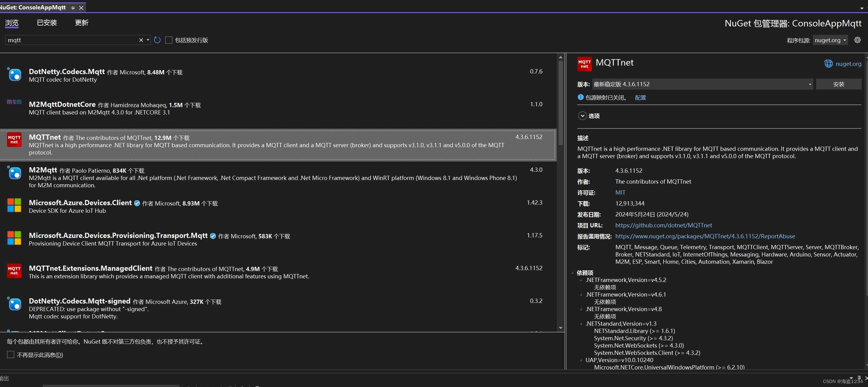Toggle include prerelease checkbox
Viewport: 868px width, 387px height.
(169, 40)
